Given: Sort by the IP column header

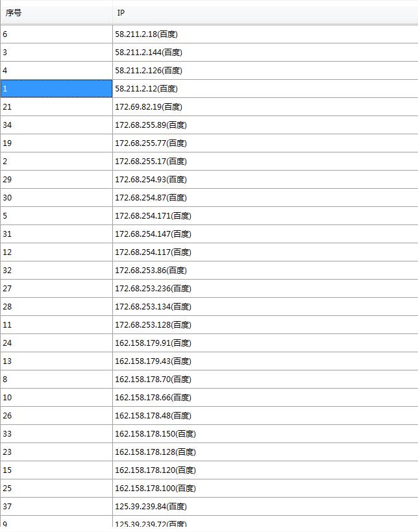Looking at the screenshot, I should point(265,13).
